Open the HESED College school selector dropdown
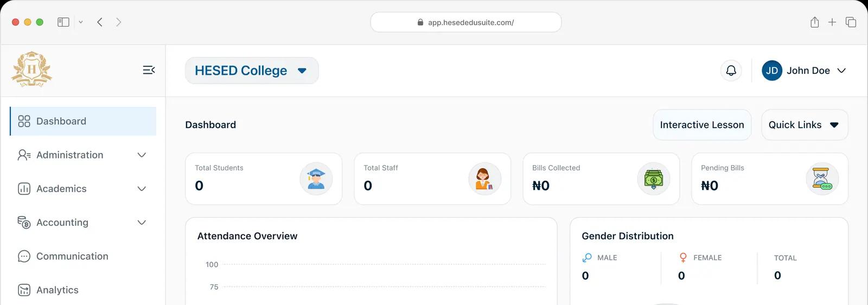868x305 pixels. 252,71
